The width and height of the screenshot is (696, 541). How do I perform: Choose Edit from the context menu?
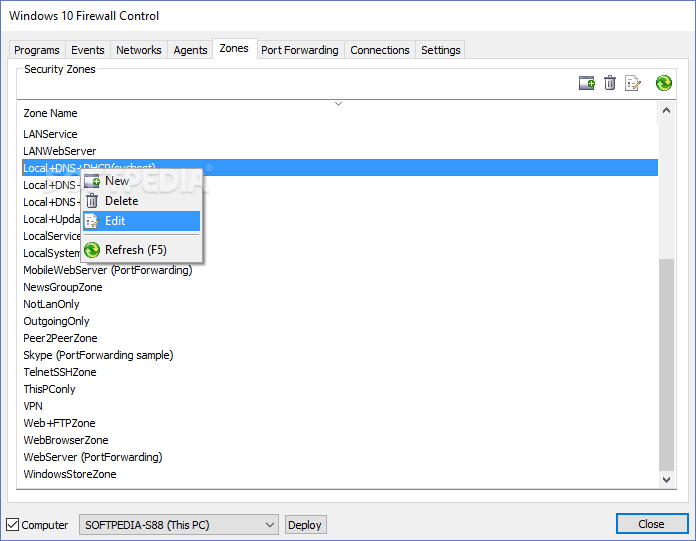point(141,221)
